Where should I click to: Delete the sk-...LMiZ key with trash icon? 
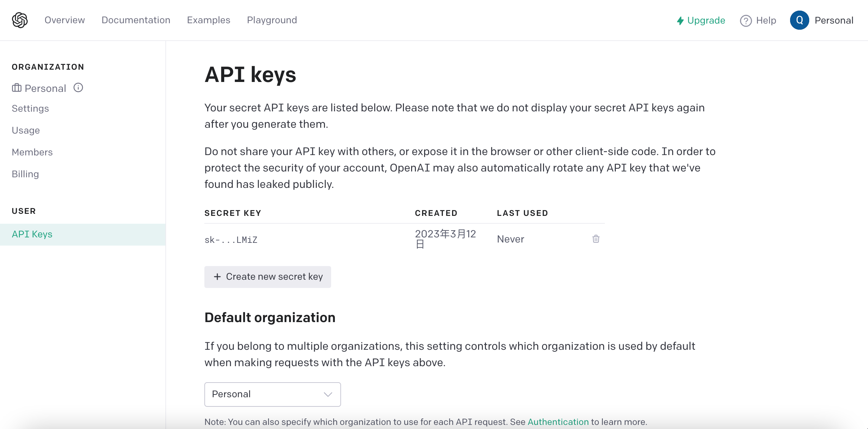pyautogui.click(x=596, y=239)
